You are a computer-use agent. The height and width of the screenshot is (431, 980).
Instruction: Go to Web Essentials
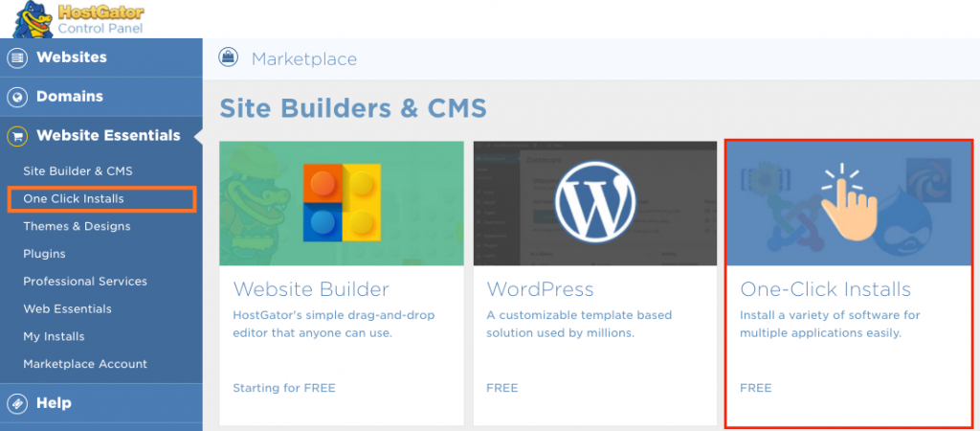(x=68, y=309)
